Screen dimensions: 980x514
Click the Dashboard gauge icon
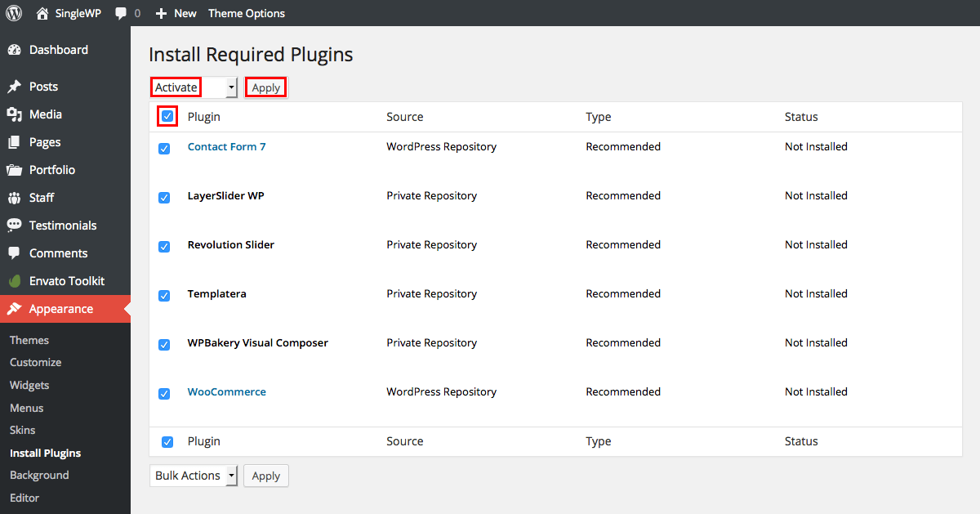[x=14, y=50]
